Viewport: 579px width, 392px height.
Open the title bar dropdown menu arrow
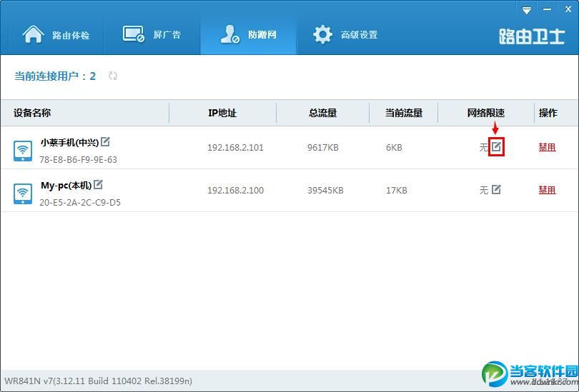point(527,10)
